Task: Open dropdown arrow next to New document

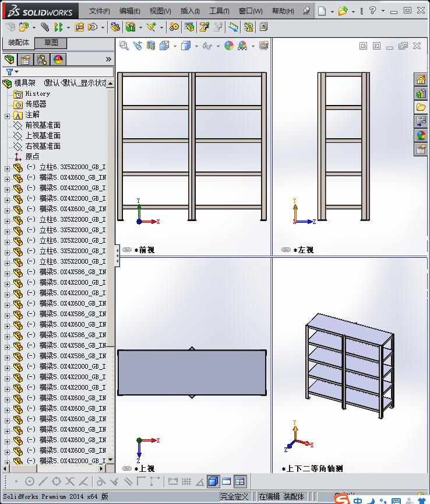Action: click(332, 12)
